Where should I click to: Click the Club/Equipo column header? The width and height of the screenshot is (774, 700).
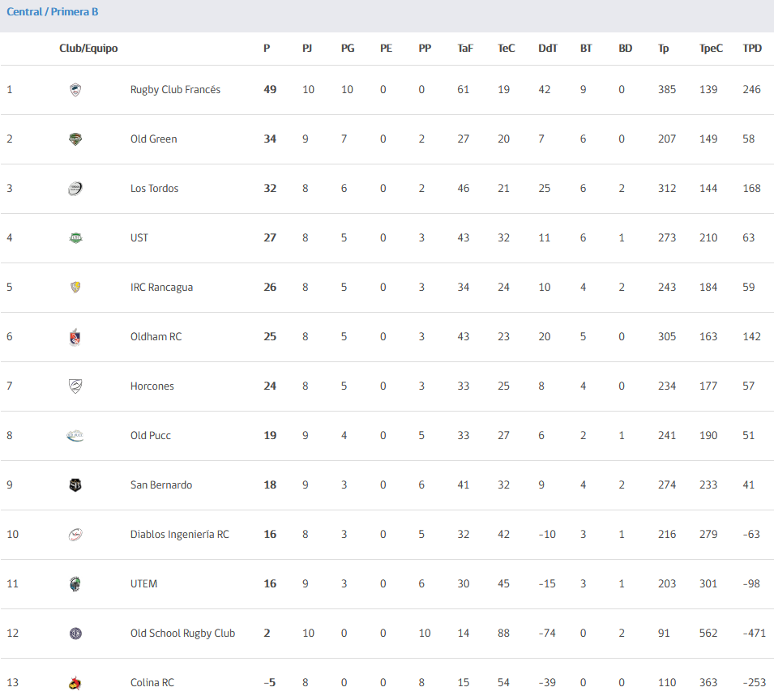pos(88,49)
